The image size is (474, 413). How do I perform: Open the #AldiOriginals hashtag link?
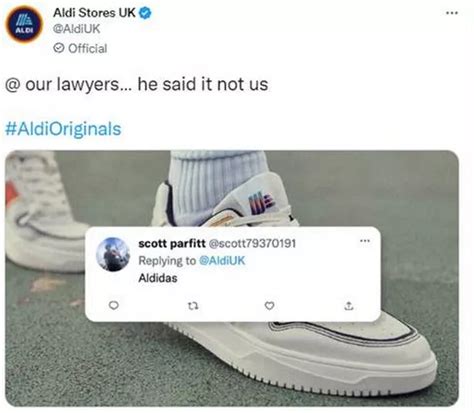63,129
